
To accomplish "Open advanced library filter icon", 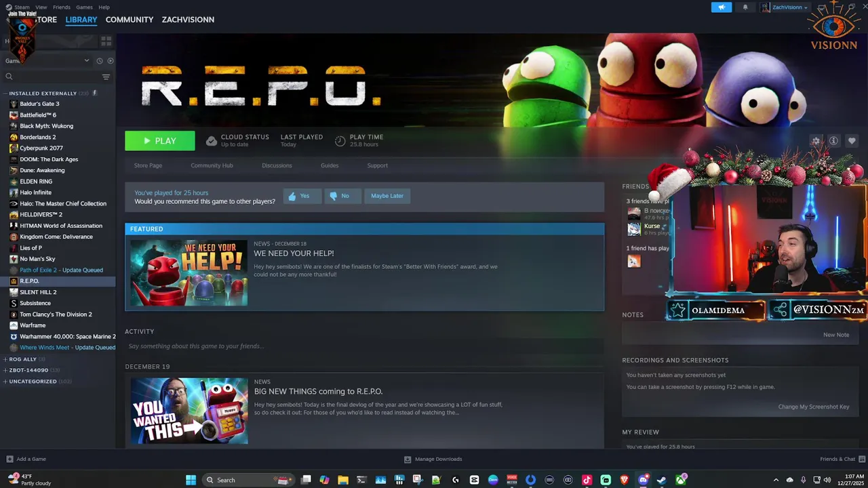I will [106, 77].
